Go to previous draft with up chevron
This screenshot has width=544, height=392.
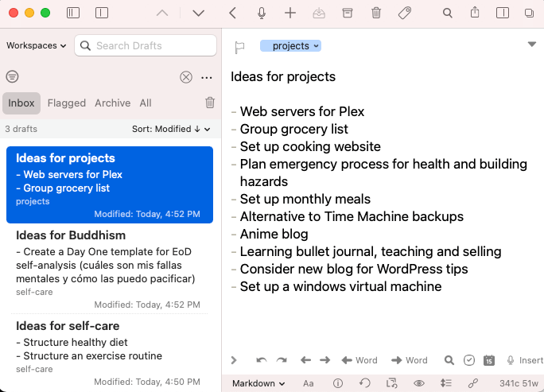tap(162, 14)
